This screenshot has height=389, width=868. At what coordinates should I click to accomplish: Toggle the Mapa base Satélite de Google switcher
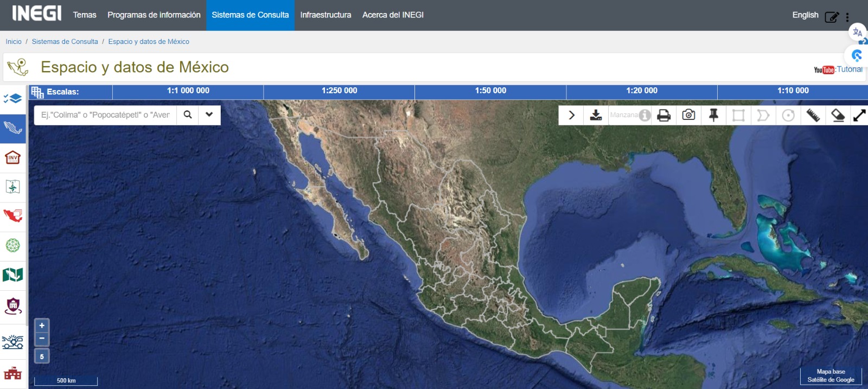(x=831, y=376)
